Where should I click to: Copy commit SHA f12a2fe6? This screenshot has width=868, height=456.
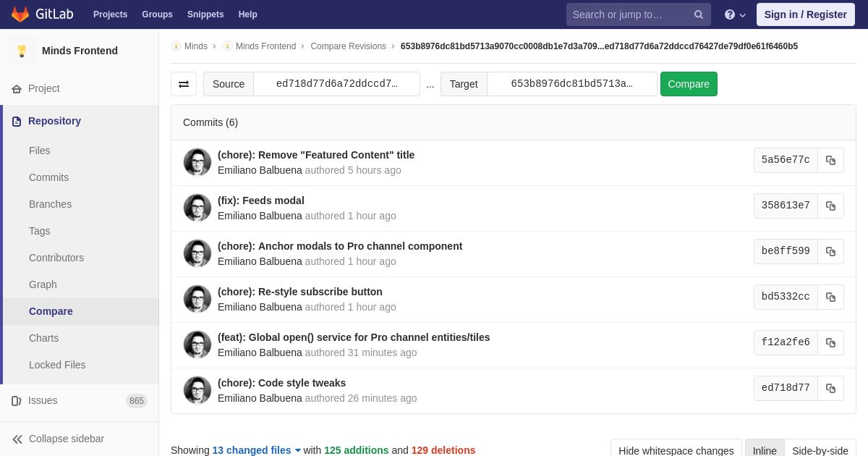[x=830, y=343]
